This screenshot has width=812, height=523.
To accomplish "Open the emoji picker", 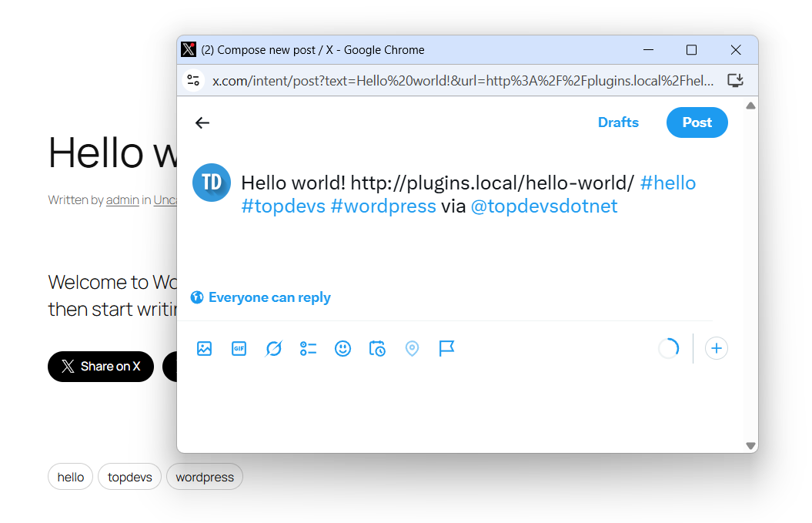I will coord(343,348).
